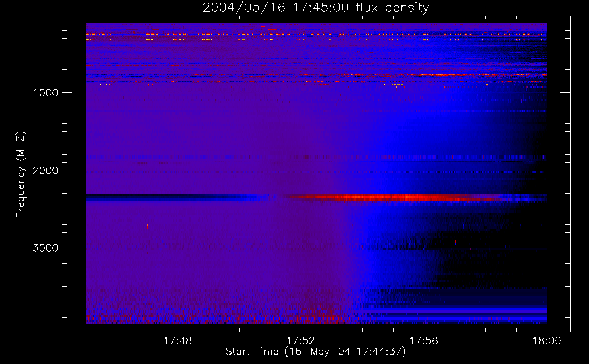Click the 1000 frequency tick label
Viewport: 589px width, 364px height.
[46, 93]
